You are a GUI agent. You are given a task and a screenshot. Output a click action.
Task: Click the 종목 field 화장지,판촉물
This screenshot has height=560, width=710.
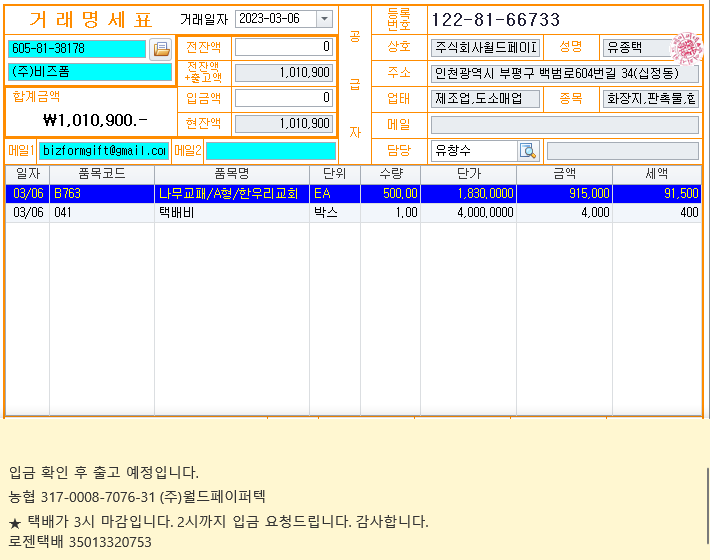pos(650,98)
